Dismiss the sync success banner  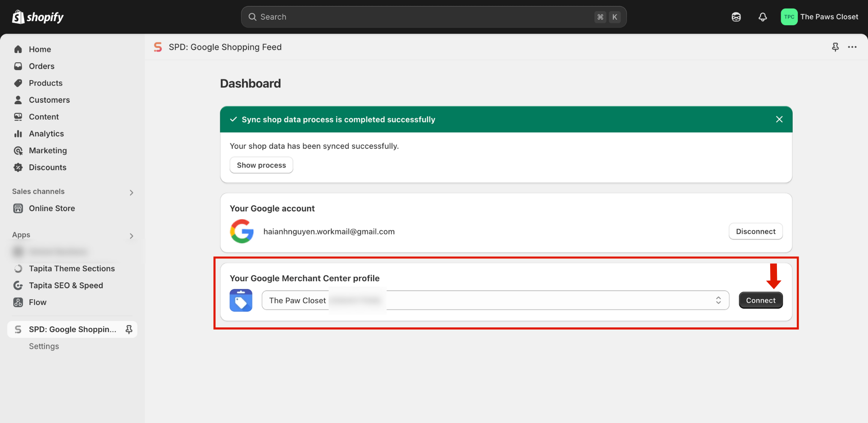click(779, 119)
